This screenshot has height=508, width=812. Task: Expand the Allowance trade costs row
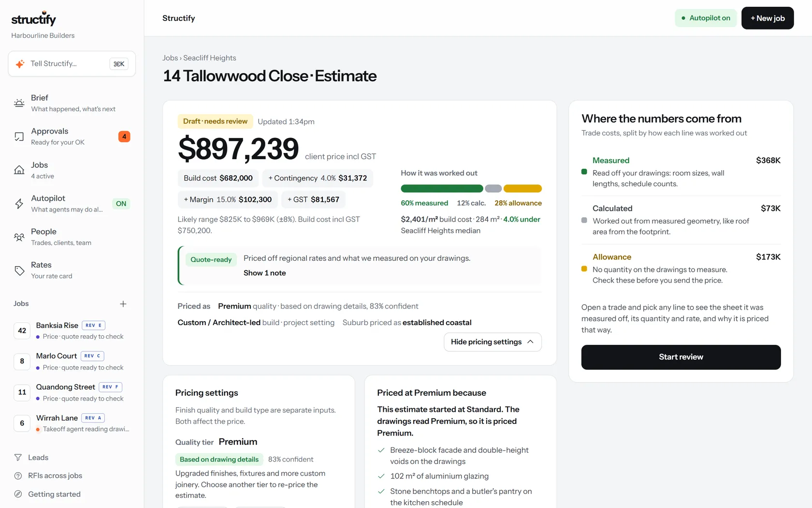coord(681,269)
